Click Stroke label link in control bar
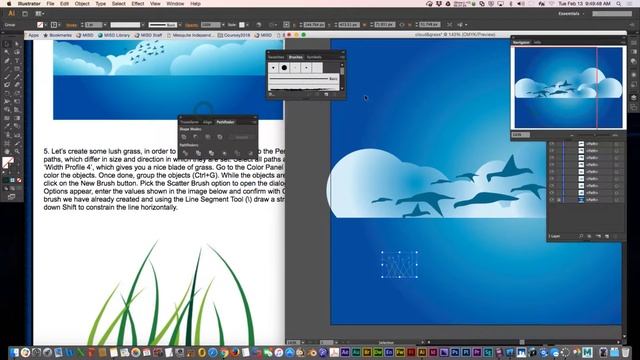Image resolution: width=640 pixels, height=360 pixels. pos(71,25)
